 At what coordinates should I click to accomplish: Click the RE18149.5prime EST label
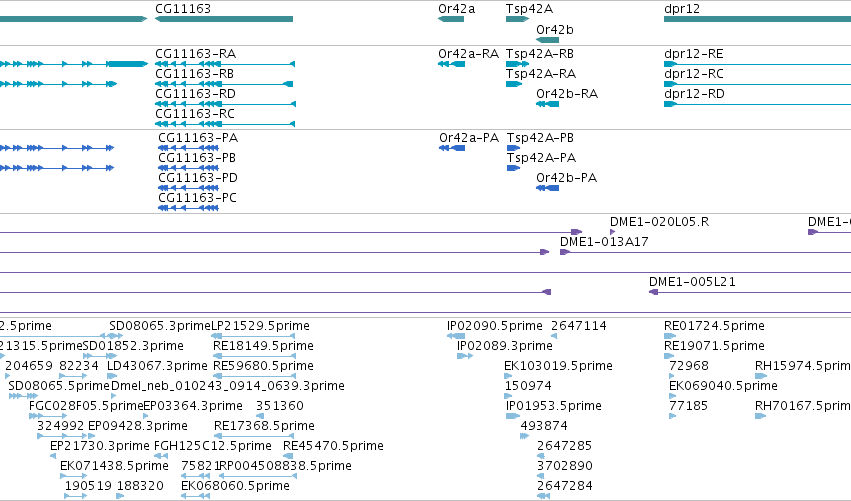click(263, 346)
